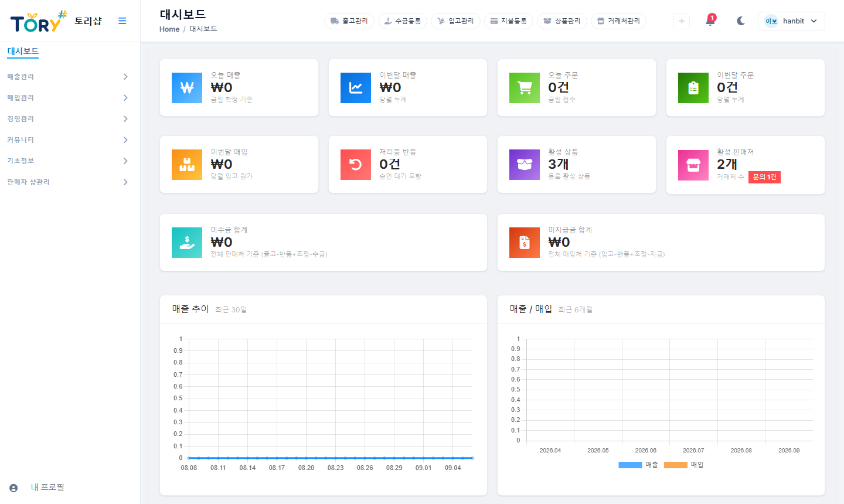
Task: Expand the 경영관리 sidebar menu chevron
Action: (x=125, y=119)
